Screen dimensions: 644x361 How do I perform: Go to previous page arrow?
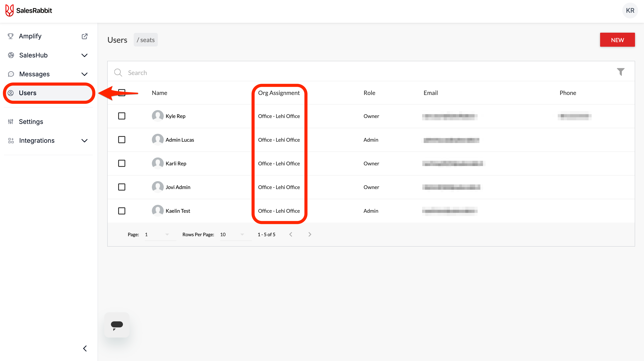[x=290, y=234]
